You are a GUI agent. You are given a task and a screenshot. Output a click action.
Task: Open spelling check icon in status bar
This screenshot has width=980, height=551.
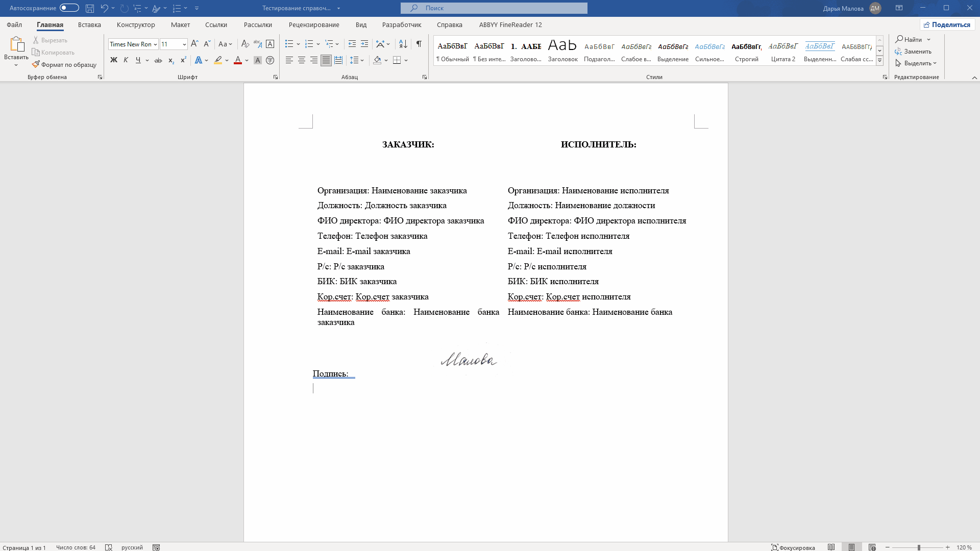[108, 547]
